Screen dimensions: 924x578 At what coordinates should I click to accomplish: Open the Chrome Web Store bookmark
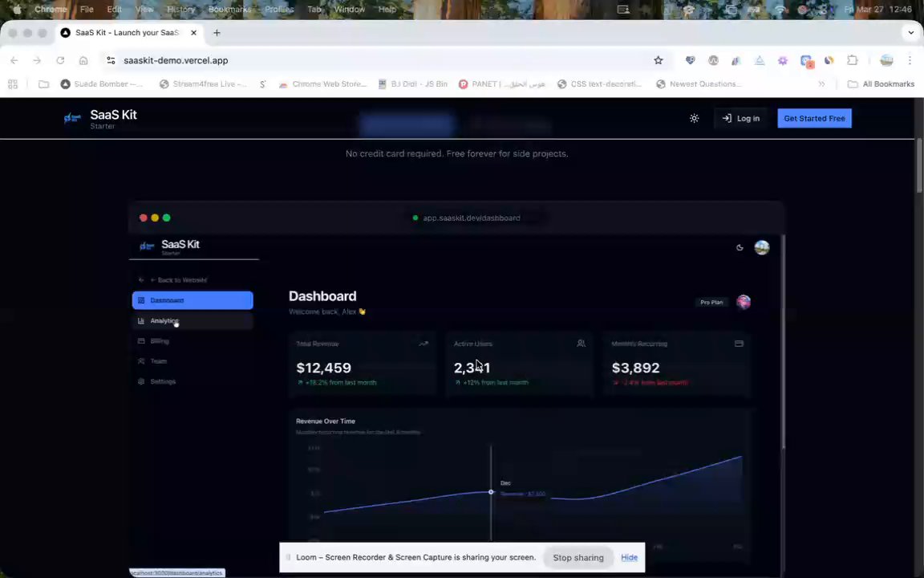click(322, 84)
